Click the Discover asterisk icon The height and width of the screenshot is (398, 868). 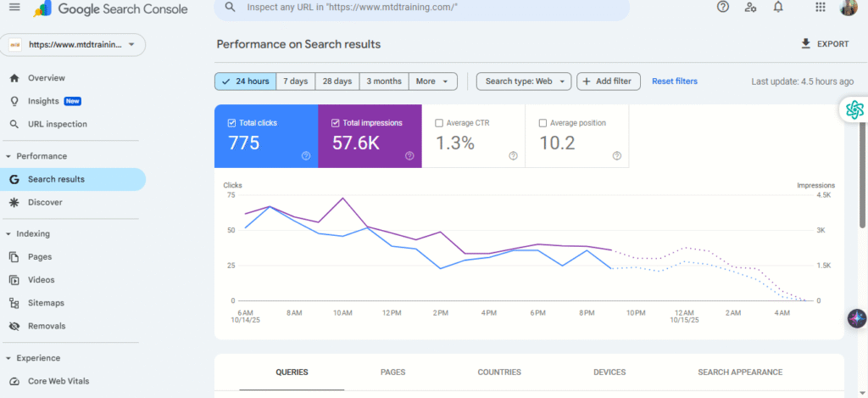15,202
